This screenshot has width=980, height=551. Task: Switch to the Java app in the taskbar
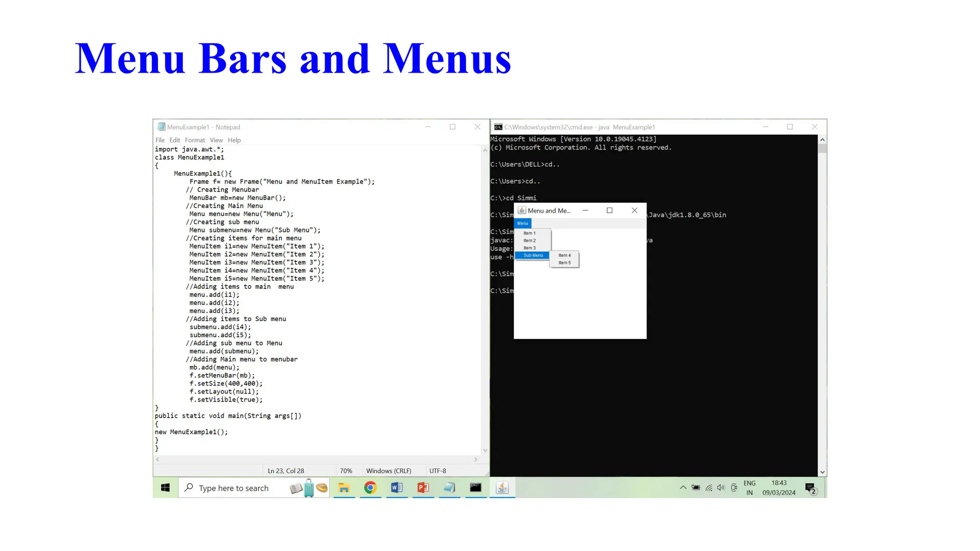pos(502,487)
